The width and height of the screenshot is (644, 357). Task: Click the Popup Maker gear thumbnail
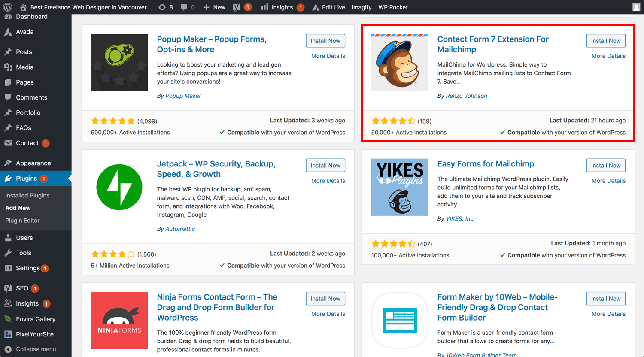(119, 63)
